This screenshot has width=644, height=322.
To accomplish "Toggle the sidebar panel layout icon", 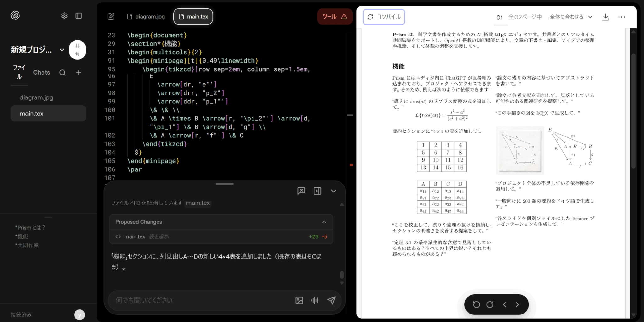I will 79,16.
